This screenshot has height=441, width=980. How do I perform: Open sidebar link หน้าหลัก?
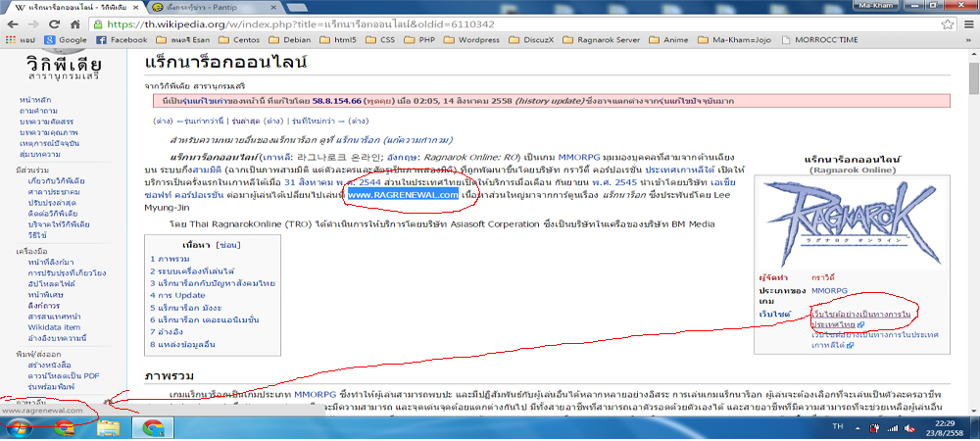point(35,100)
